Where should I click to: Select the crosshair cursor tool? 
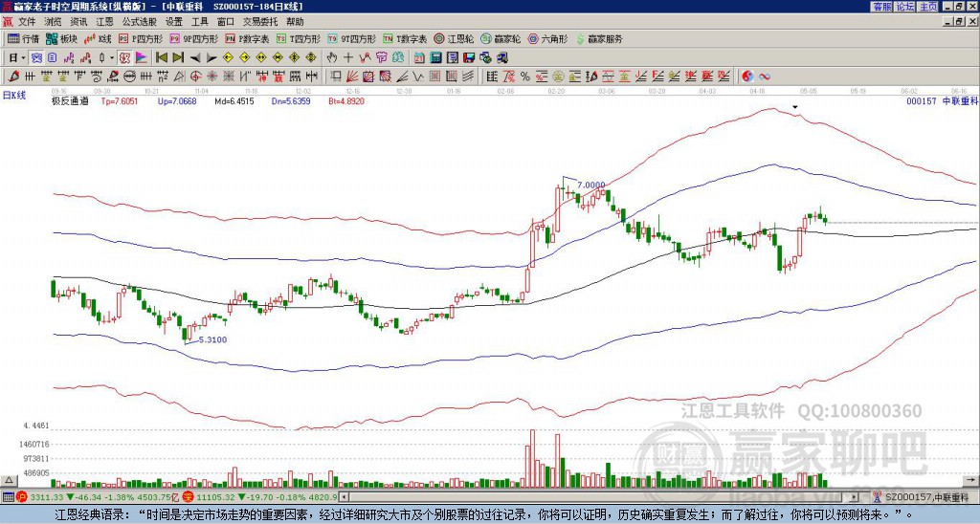point(348,58)
